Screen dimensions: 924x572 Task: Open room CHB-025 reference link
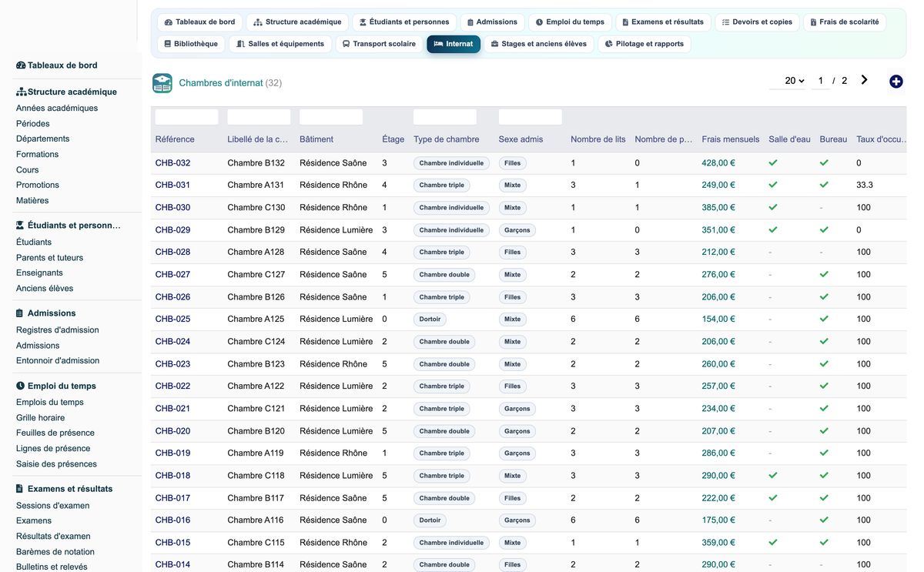172,319
